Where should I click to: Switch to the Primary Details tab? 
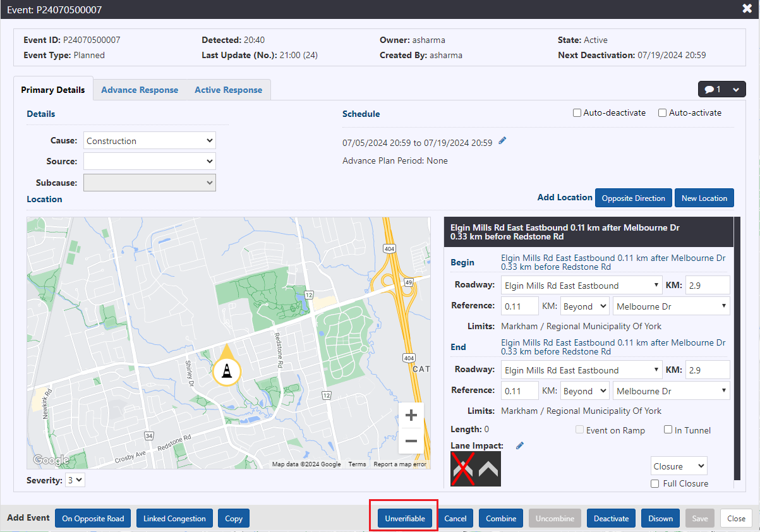pos(53,90)
